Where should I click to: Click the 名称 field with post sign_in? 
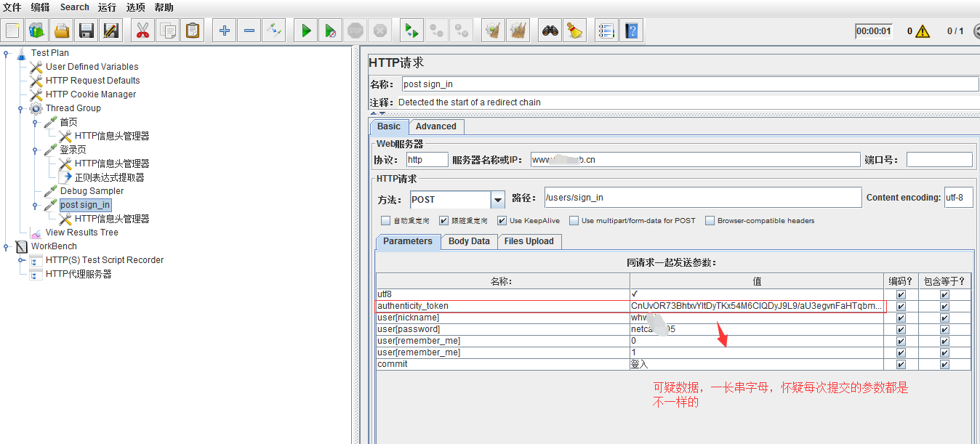690,84
